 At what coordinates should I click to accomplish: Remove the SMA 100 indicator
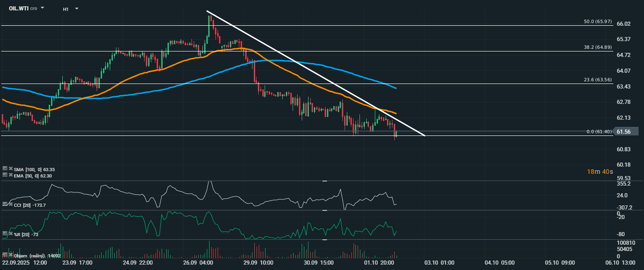tap(10, 168)
